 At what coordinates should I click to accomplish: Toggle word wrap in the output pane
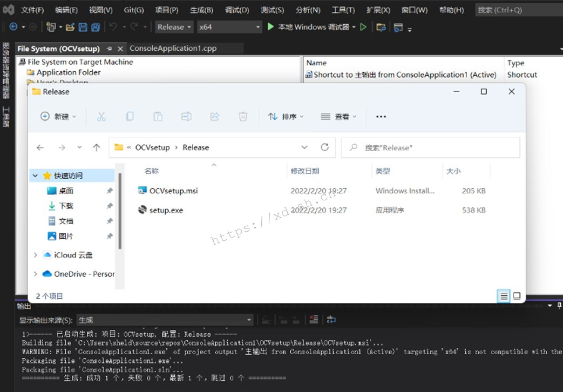coord(331,320)
